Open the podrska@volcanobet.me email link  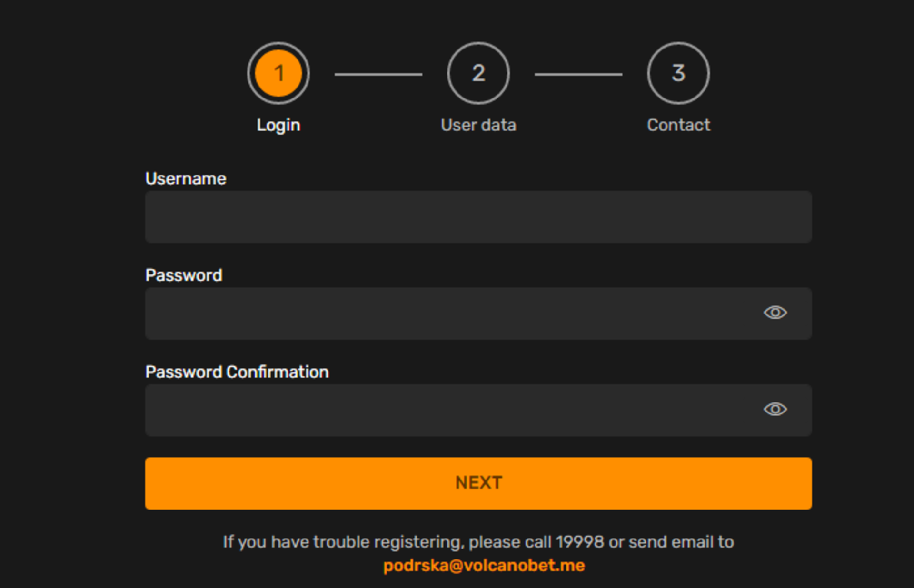click(484, 566)
